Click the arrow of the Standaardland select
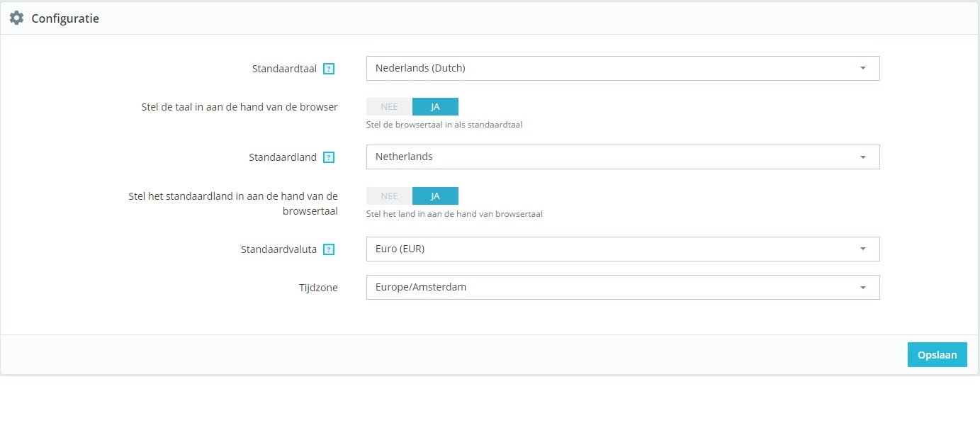The image size is (980, 445). (862, 157)
